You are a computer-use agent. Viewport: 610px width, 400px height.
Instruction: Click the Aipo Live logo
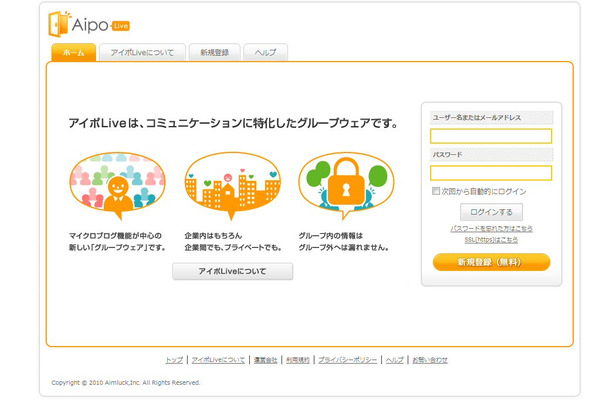point(89,24)
